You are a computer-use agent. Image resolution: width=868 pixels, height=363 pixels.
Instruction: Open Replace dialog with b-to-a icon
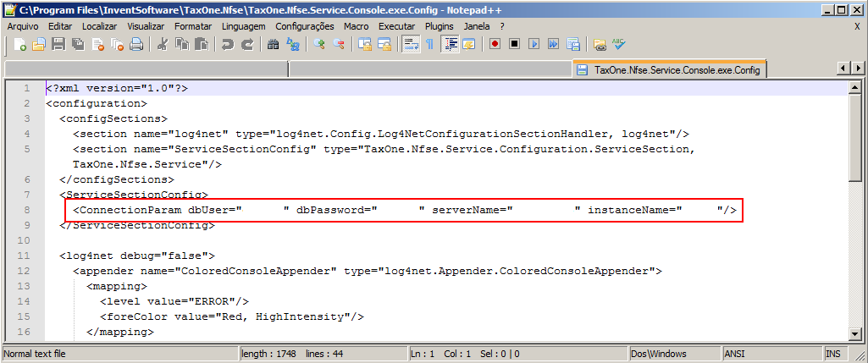point(293,45)
